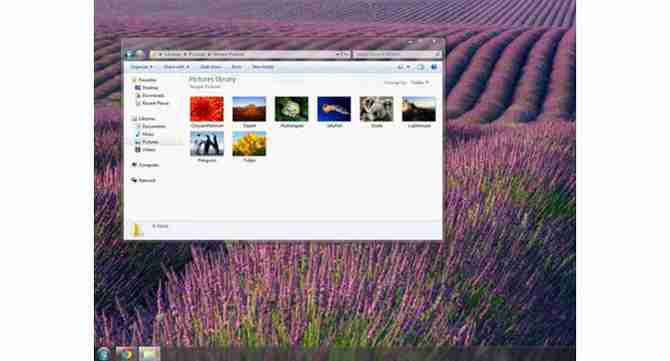
Task: Click the Computer icon in navigation pane
Action: coord(134,165)
